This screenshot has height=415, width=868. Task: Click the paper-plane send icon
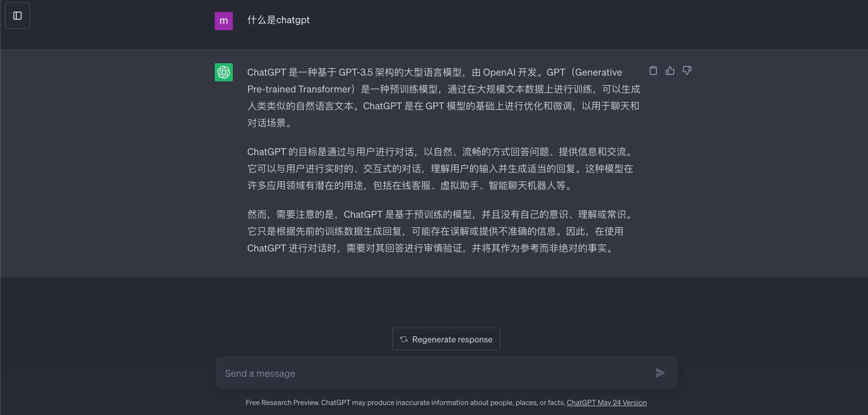pyautogui.click(x=660, y=373)
